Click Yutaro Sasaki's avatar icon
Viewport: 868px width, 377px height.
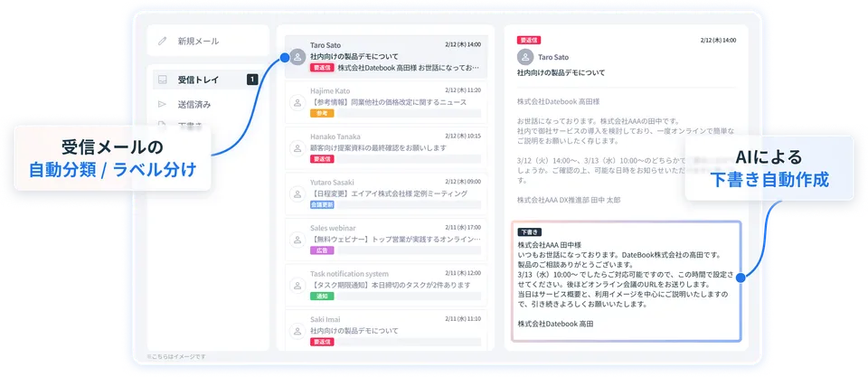pos(297,193)
